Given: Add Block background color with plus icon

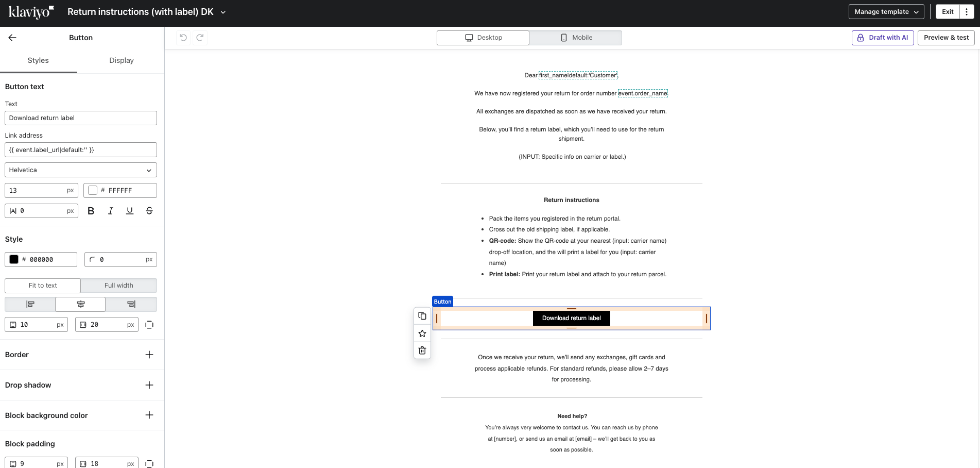Looking at the screenshot, I should (x=149, y=415).
